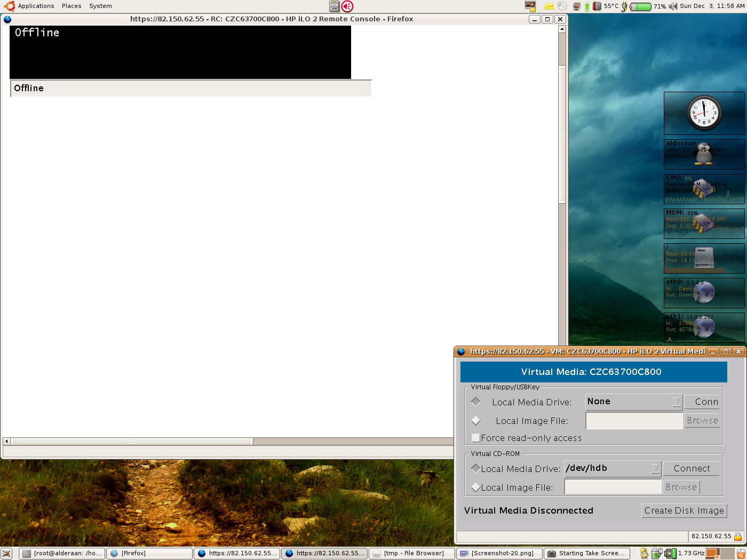Click 82.150.62.55 in Virtual Media status bar
This screenshot has width=747, height=560.
pos(711,536)
